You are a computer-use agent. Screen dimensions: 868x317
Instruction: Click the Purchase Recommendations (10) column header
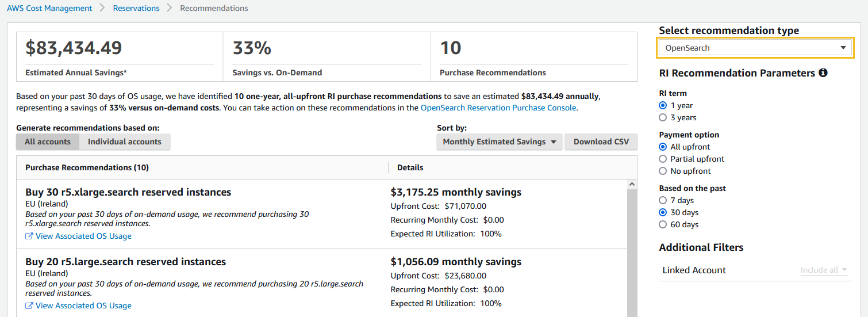point(87,167)
